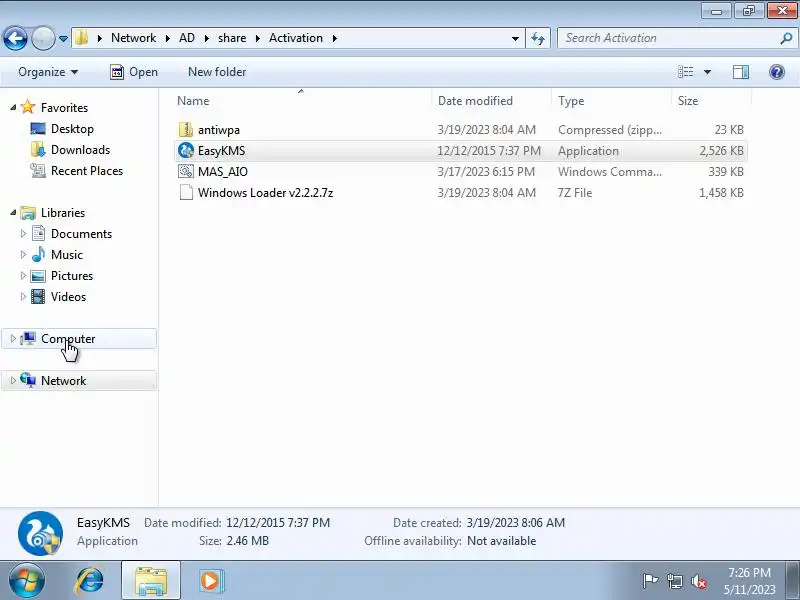Expand the arrow after Network breadcrumb
The image size is (800, 600).
click(167, 38)
